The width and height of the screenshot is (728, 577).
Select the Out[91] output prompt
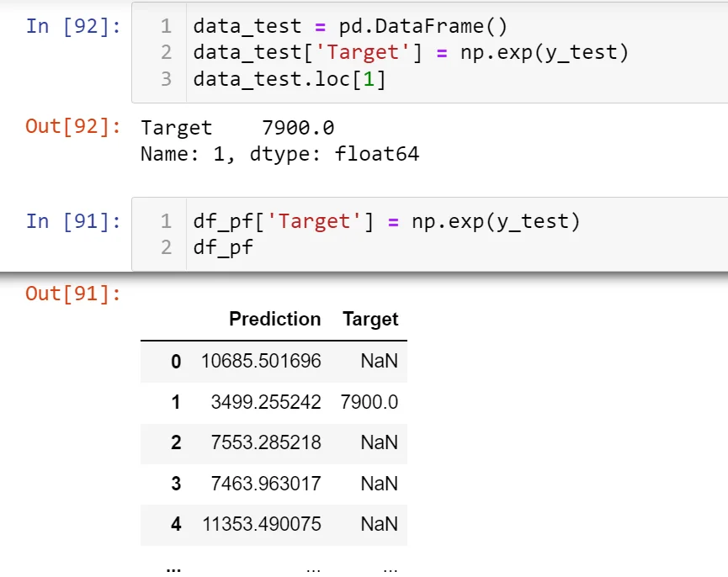[73, 294]
